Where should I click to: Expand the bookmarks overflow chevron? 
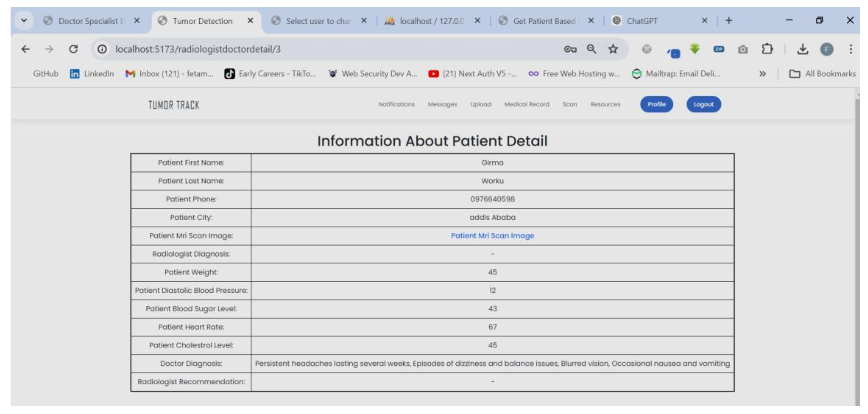pyautogui.click(x=762, y=73)
